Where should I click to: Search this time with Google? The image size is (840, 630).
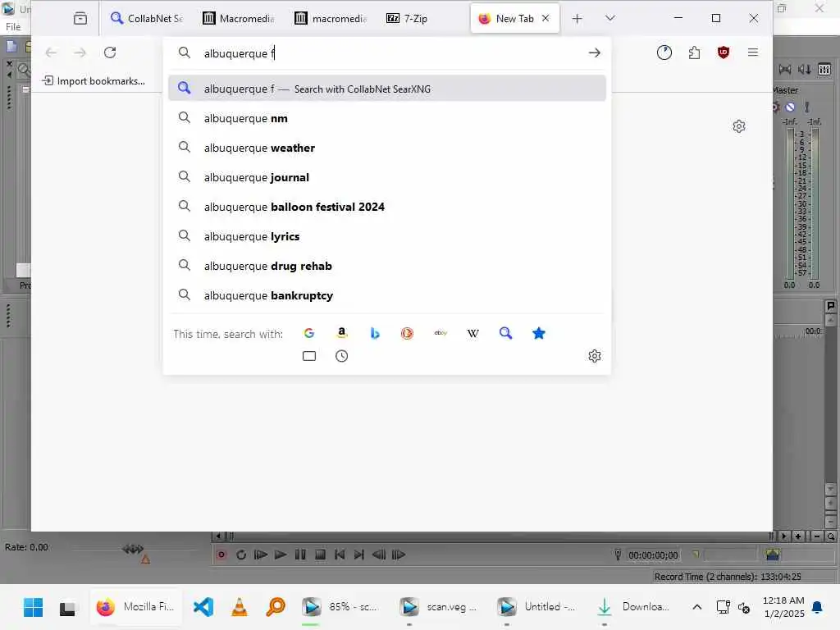click(309, 333)
